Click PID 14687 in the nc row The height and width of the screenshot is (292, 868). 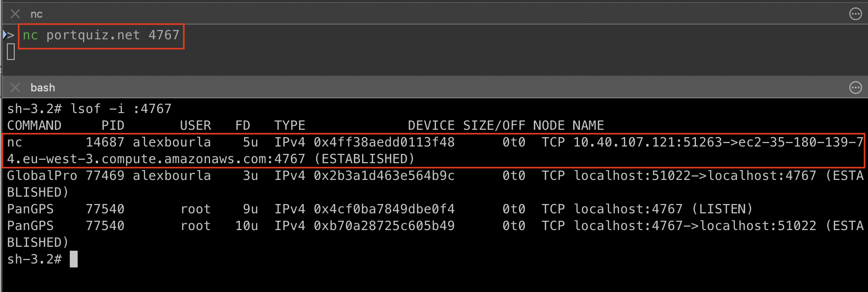[105, 143]
